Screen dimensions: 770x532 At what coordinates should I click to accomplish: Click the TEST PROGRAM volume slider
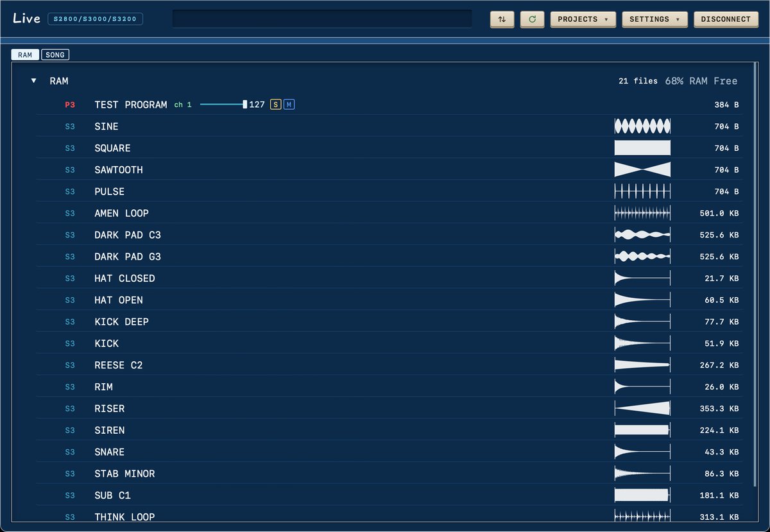(x=223, y=105)
